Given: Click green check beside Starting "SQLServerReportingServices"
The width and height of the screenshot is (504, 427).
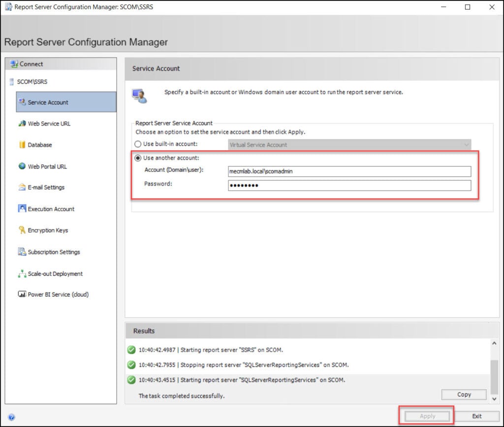Looking at the screenshot, I should pos(131,380).
